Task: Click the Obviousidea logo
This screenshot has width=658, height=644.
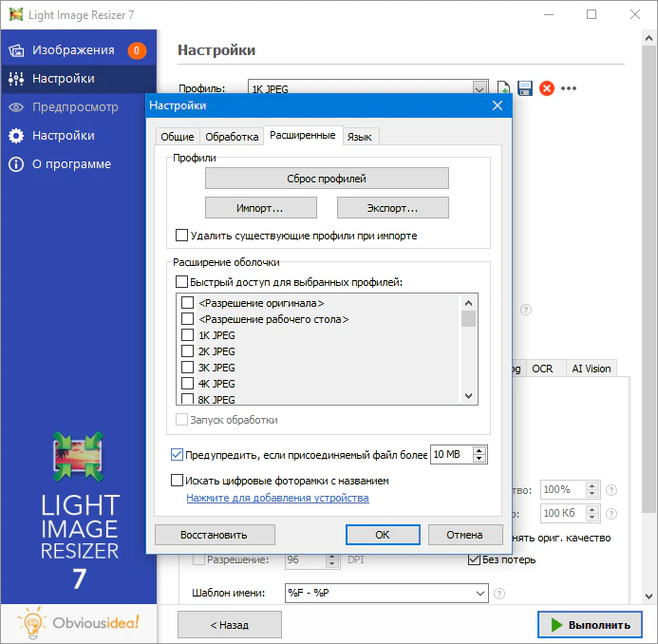Action: pyautogui.click(x=79, y=623)
